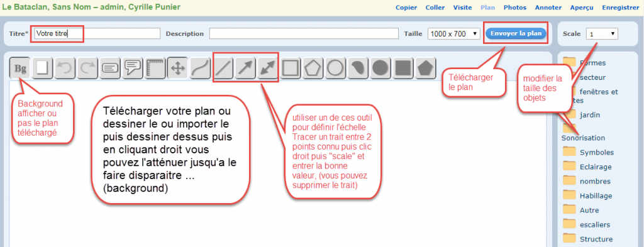644x247 pixels.
Task: Select the straight line tool
Action: pyautogui.click(x=224, y=68)
